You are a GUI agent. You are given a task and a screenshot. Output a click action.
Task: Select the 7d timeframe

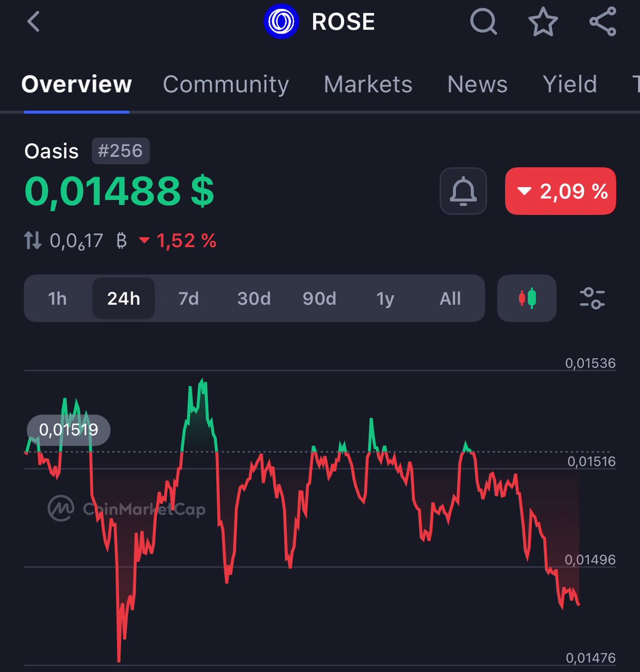point(189,298)
